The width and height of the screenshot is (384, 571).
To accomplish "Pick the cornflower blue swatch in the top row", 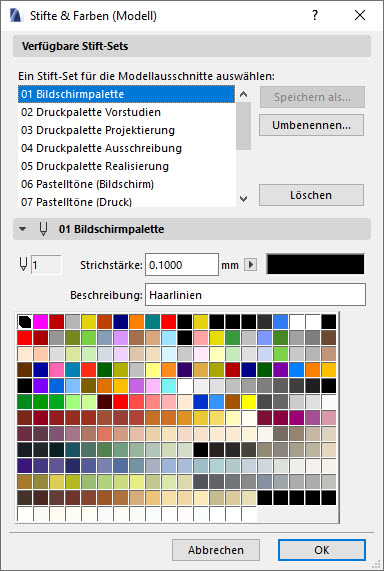I will (x=281, y=322).
